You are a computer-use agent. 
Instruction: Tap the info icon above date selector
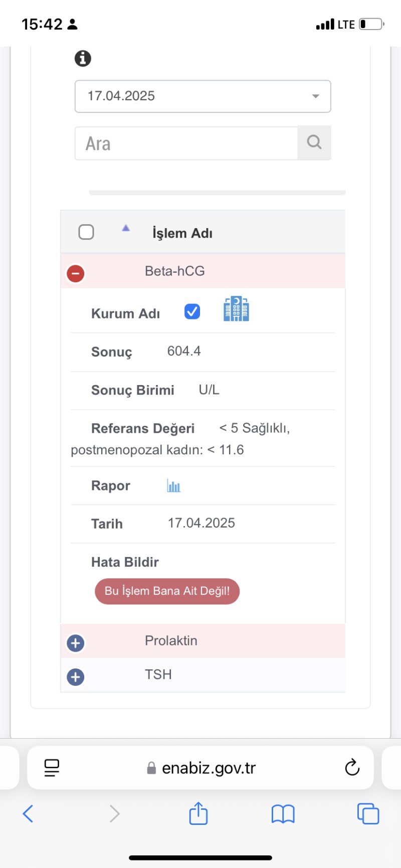(83, 59)
